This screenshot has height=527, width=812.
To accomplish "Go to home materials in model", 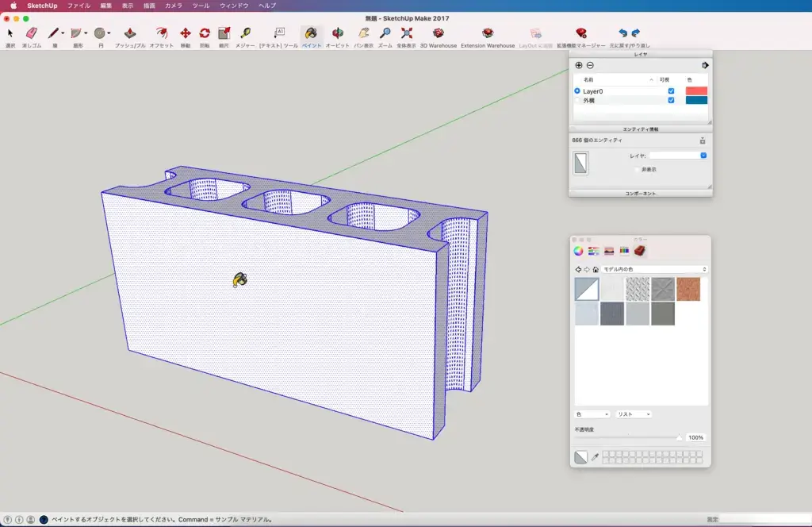I will [x=596, y=270].
